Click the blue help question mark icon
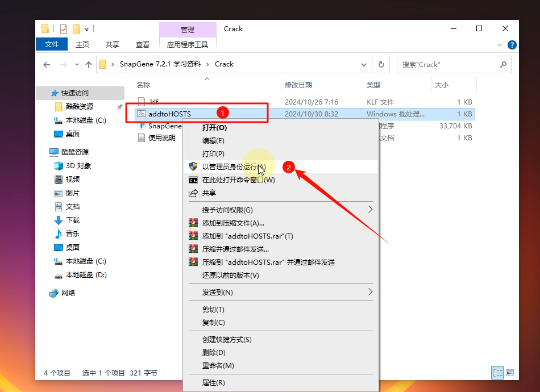Viewport: 540px width, 392px height. pyautogui.click(x=512, y=44)
